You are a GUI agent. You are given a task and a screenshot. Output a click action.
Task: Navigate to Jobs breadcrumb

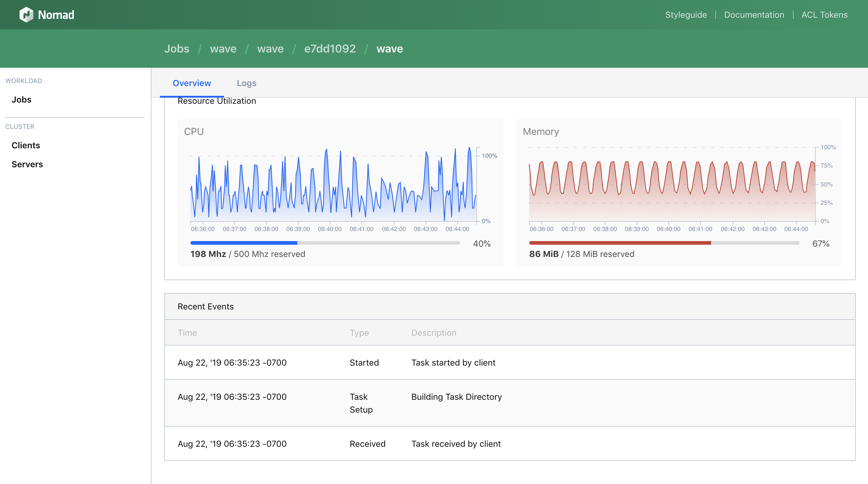(177, 49)
